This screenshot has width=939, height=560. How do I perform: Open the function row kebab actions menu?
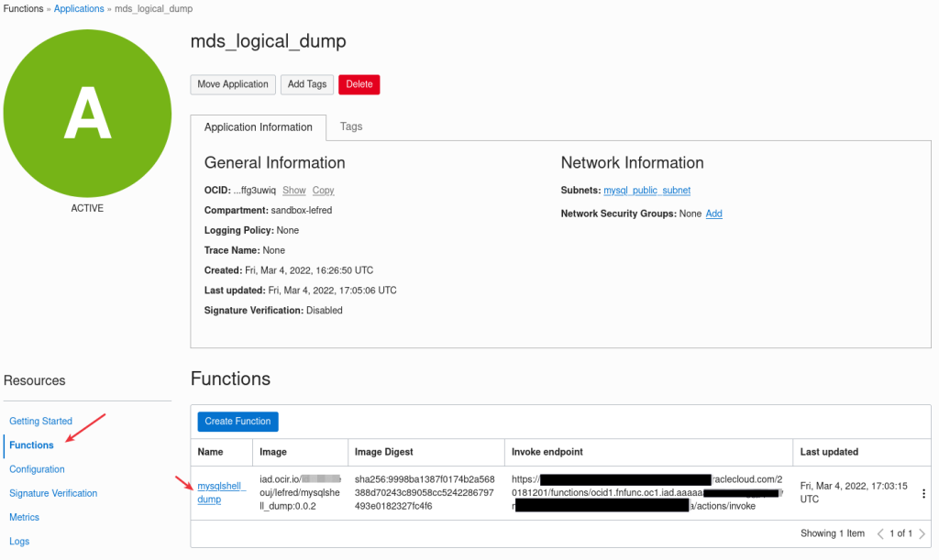coord(923,493)
